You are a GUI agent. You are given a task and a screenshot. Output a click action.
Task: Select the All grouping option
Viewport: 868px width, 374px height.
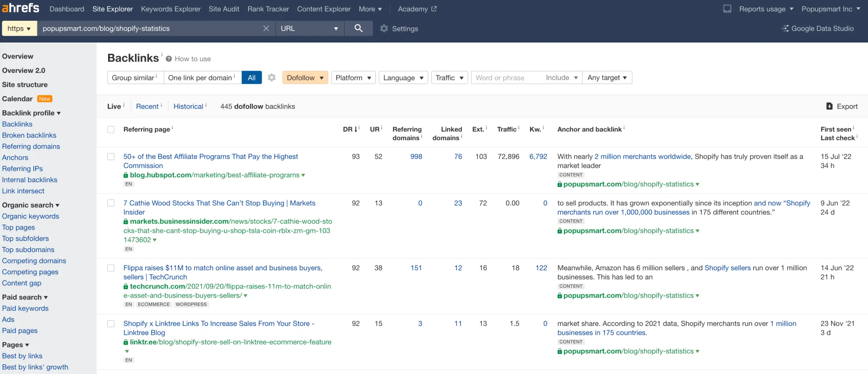coord(252,78)
